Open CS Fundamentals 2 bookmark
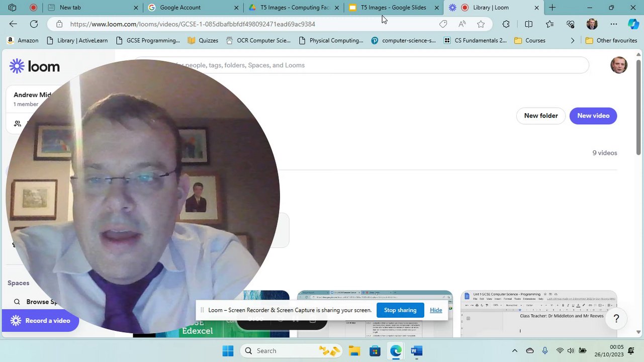Viewport: 644px width, 362px height. (x=476, y=40)
